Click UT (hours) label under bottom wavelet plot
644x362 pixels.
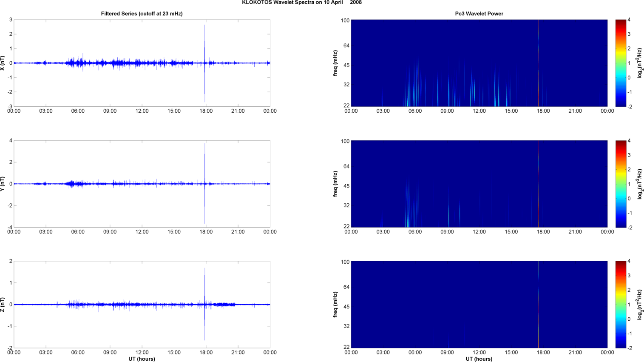tap(479, 359)
